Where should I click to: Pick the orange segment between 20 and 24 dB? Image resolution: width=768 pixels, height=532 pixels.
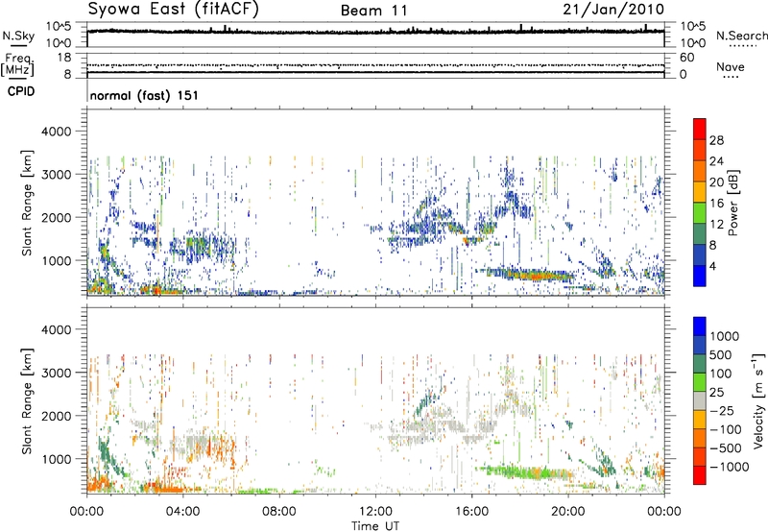coord(700,171)
